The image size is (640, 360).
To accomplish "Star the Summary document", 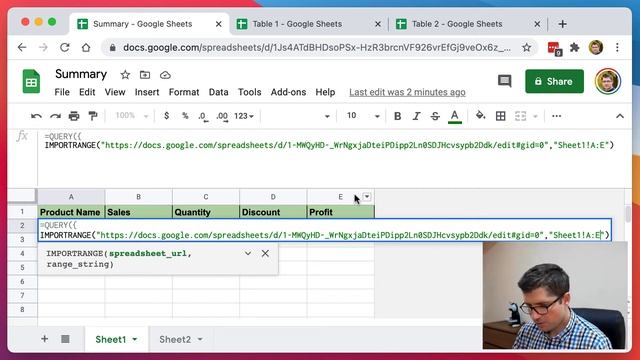I will [x=125, y=75].
